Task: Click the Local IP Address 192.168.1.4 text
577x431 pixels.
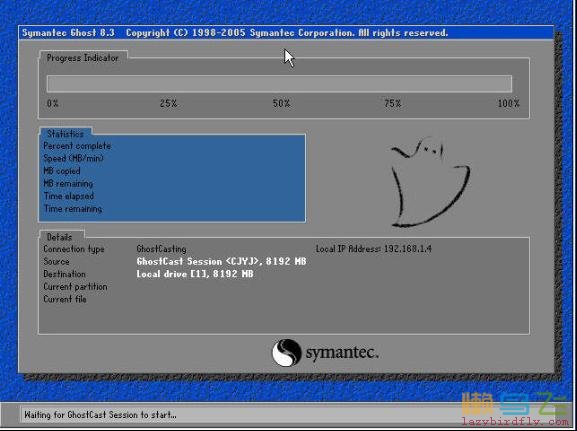Action: pyautogui.click(x=374, y=249)
